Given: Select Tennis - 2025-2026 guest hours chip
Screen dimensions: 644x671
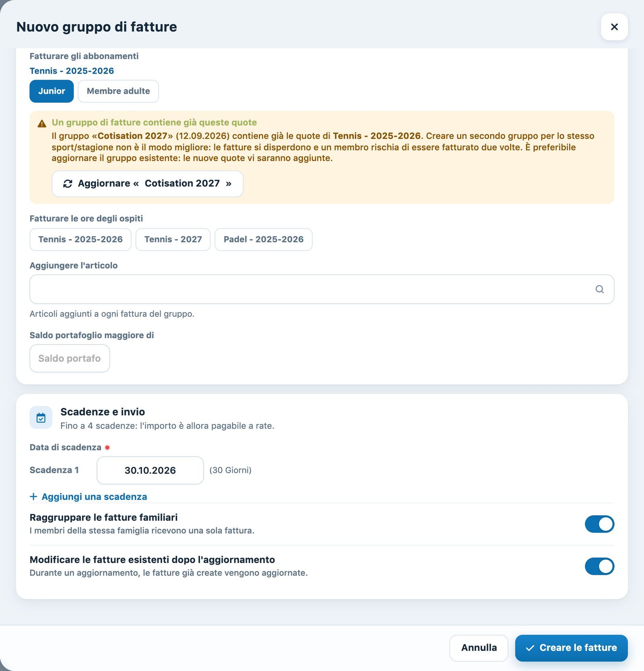Looking at the screenshot, I should (80, 239).
